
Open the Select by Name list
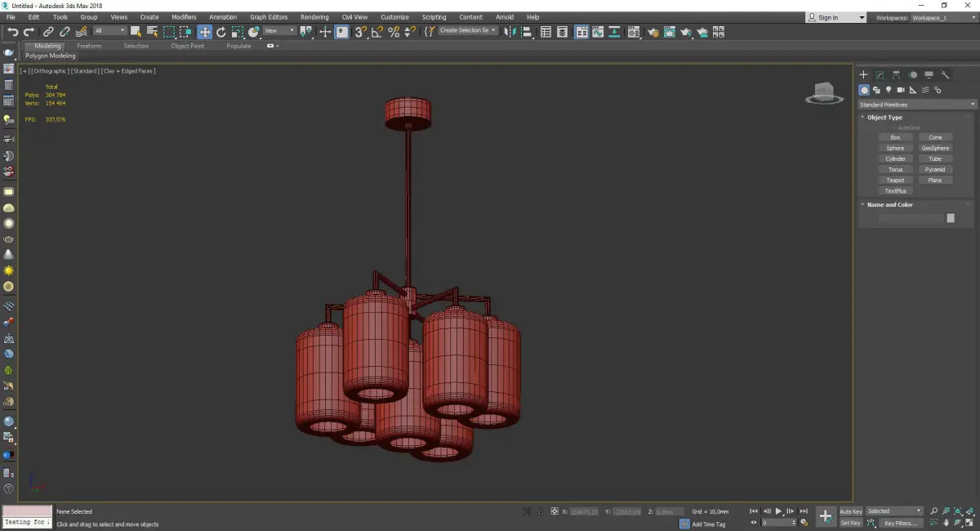click(152, 32)
